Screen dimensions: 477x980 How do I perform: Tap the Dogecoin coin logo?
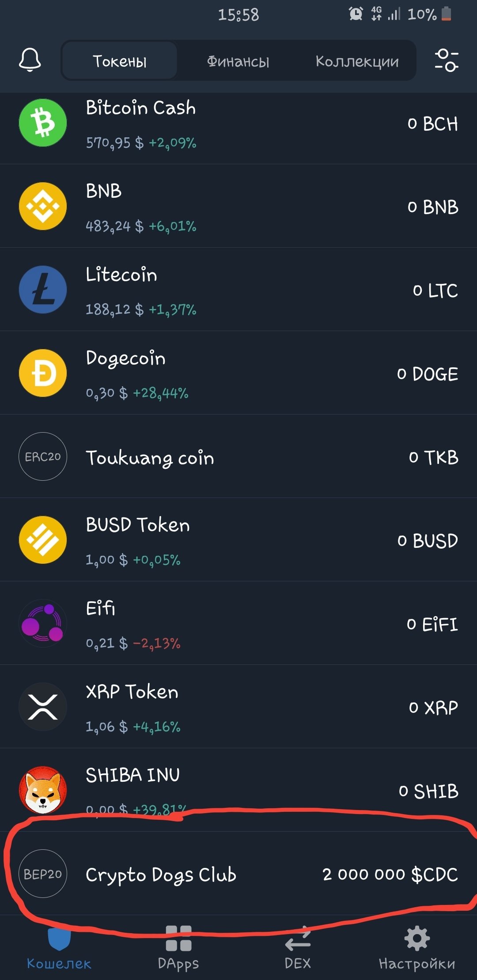point(43,373)
